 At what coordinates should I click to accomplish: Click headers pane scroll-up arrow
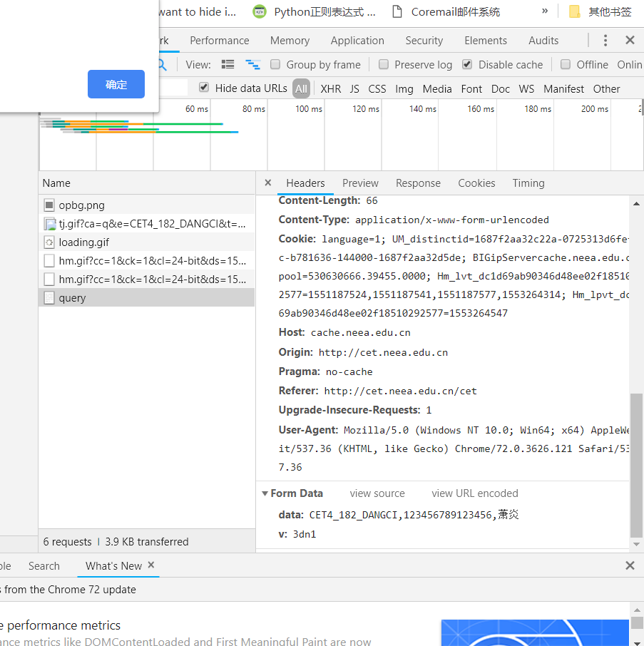[x=636, y=203]
